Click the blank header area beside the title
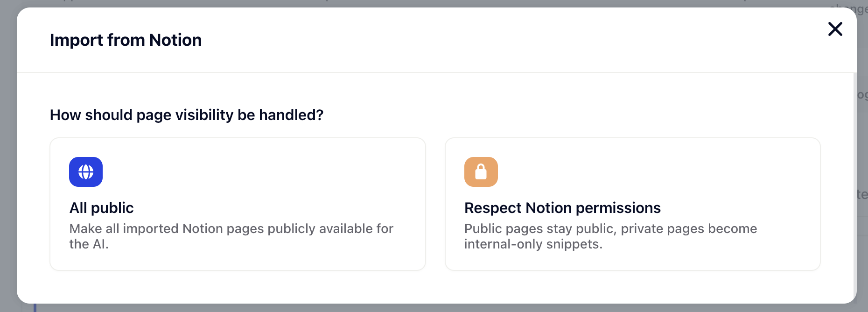Image resolution: width=868 pixels, height=312 pixels. 467,40
